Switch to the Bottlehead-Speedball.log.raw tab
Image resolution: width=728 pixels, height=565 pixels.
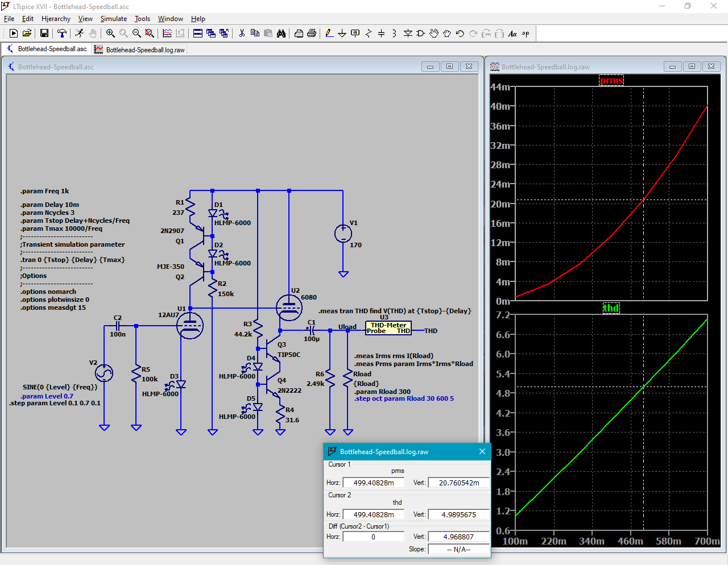tap(139, 49)
